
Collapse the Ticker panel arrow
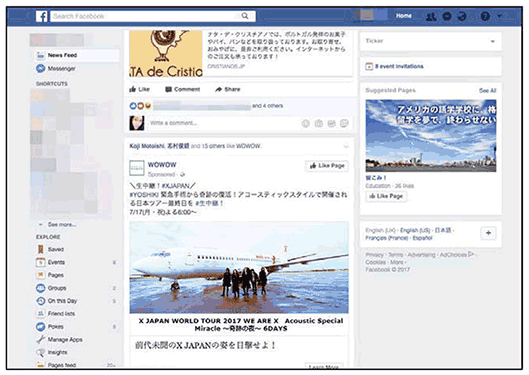[493, 41]
